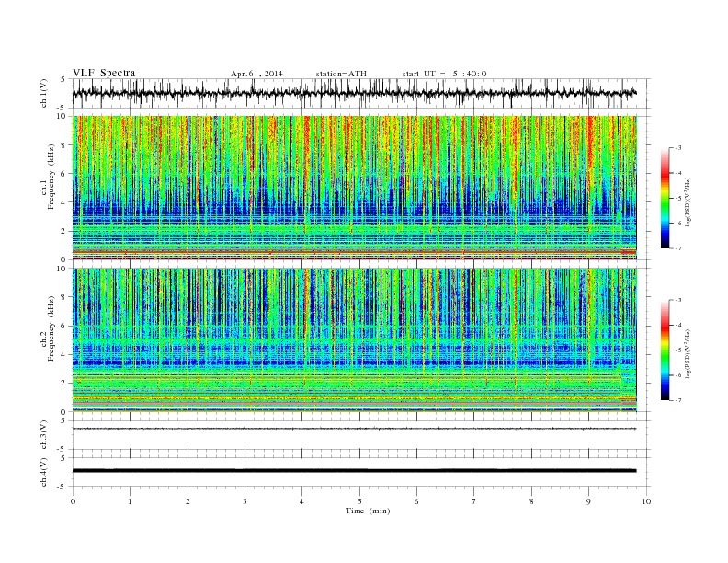
Task: Click time axis tick label "4"
Action: (x=302, y=501)
